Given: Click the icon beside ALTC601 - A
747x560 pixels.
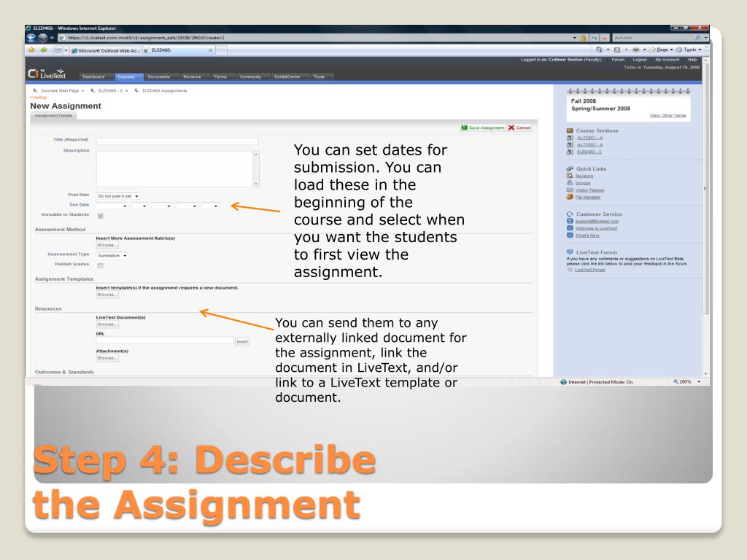Looking at the screenshot, I should [x=570, y=138].
